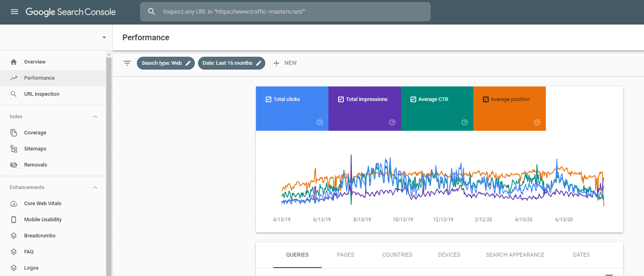Open the filter list icon
The height and width of the screenshot is (276, 644).
(x=127, y=63)
